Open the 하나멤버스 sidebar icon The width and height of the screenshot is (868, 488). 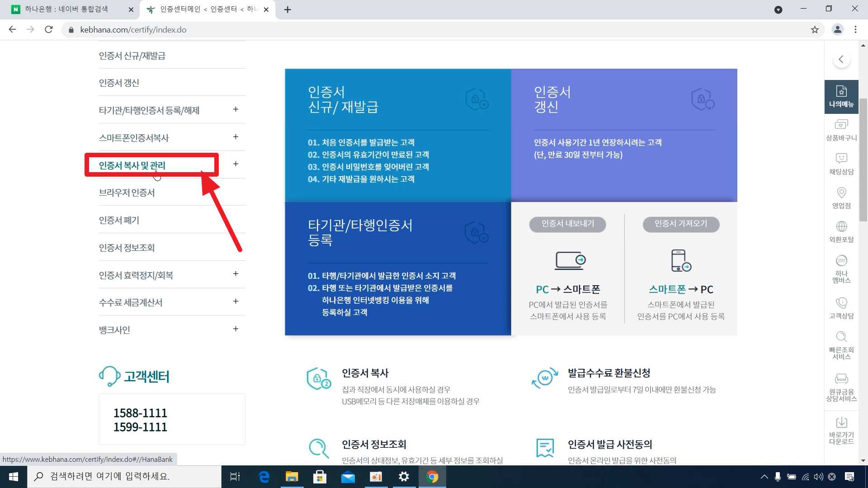click(x=841, y=269)
